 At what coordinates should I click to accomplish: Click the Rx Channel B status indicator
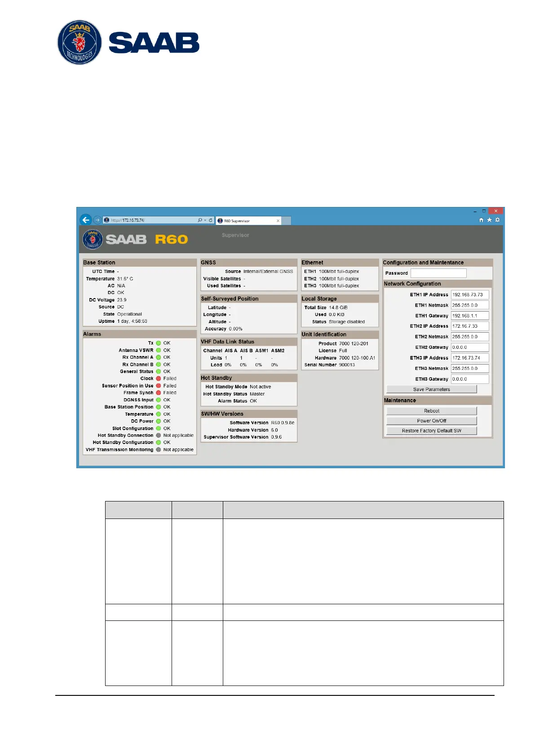[x=159, y=365]
